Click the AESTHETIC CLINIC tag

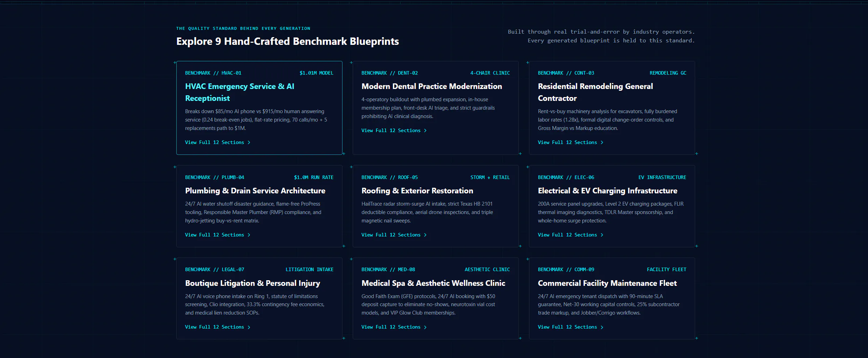(x=487, y=270)
